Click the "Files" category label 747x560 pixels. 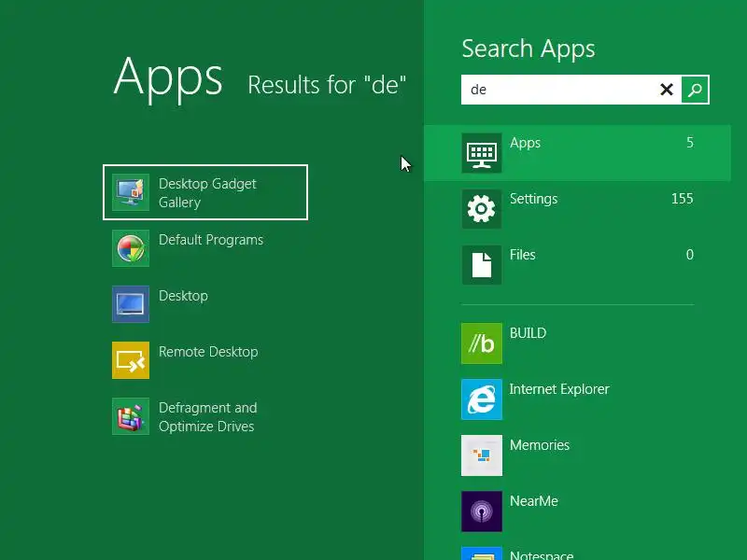[523, 255]
